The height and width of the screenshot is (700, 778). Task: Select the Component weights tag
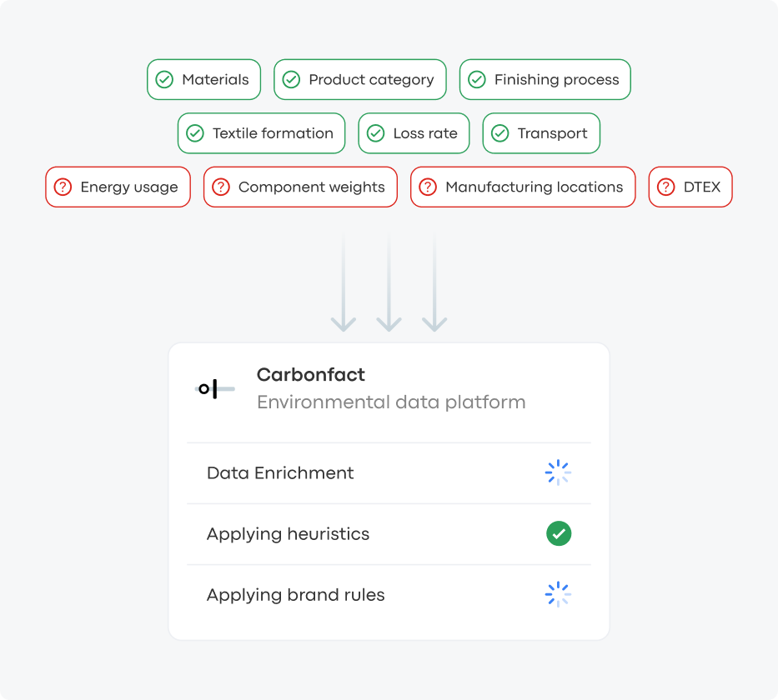coord(300,187)
